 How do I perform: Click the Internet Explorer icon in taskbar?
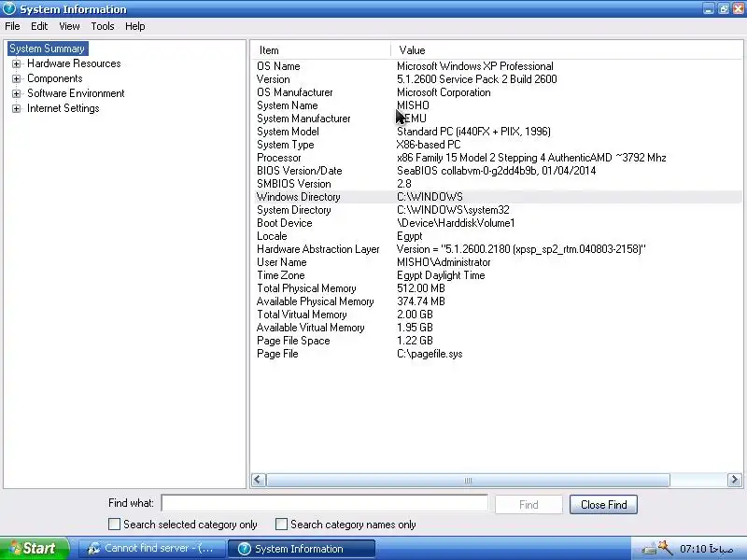click(94, 549)
